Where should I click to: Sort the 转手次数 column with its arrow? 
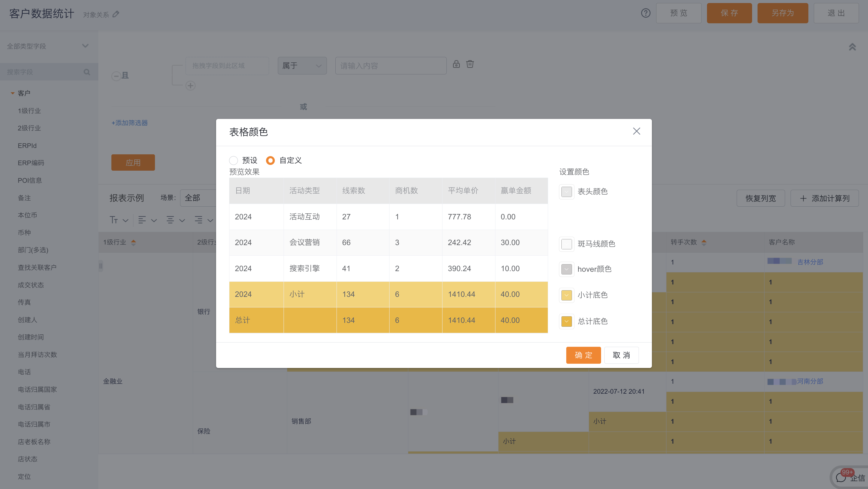click(x=704, y=242)
